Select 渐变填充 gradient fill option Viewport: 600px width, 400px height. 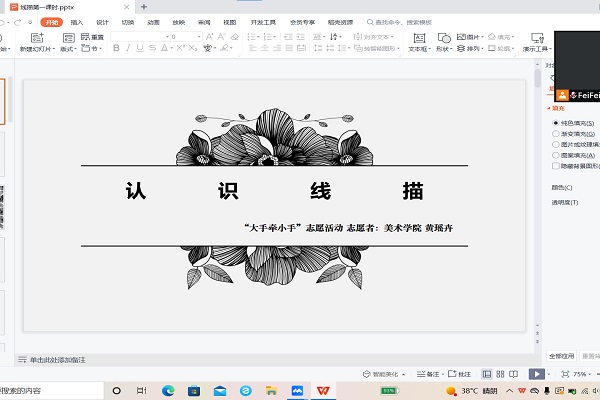(577, 133)
